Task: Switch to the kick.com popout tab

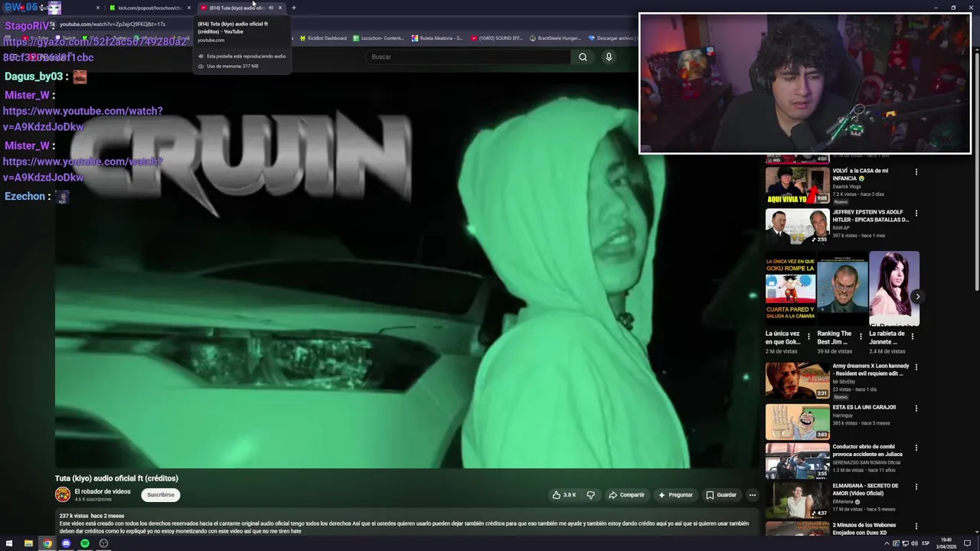Action: coord(149,8)
